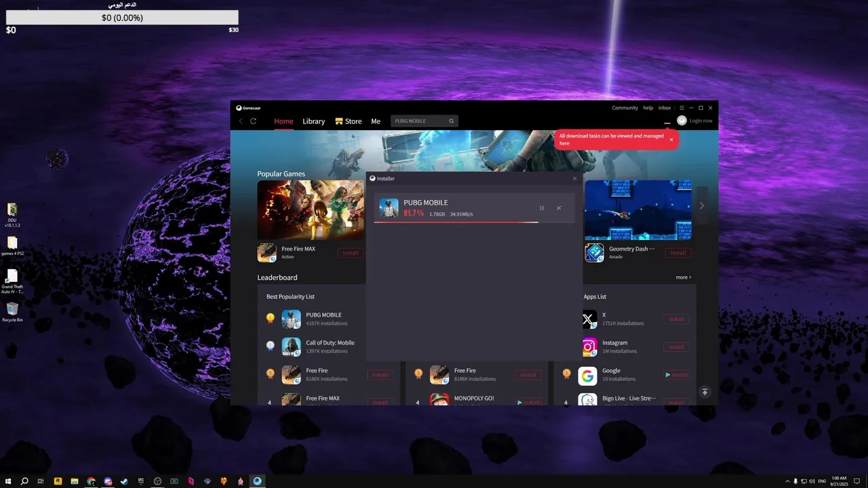Open Task View on the taskbar
Screen dimensions: 868x488
(x=41, y=481)
